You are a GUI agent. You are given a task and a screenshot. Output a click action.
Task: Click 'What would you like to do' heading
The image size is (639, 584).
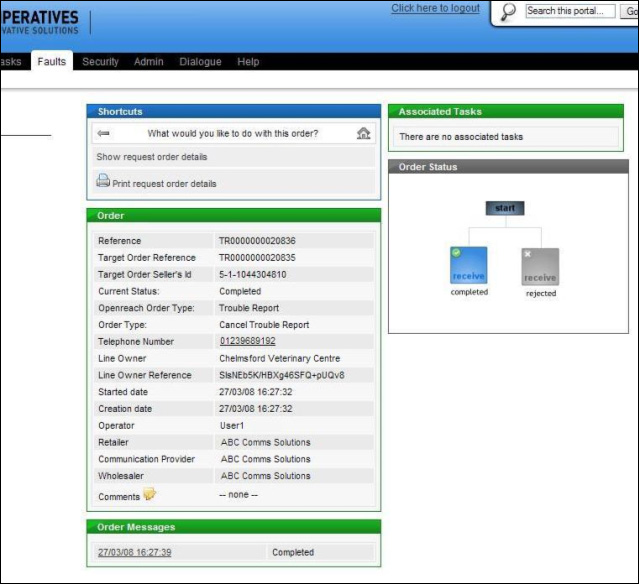[233, 134]
